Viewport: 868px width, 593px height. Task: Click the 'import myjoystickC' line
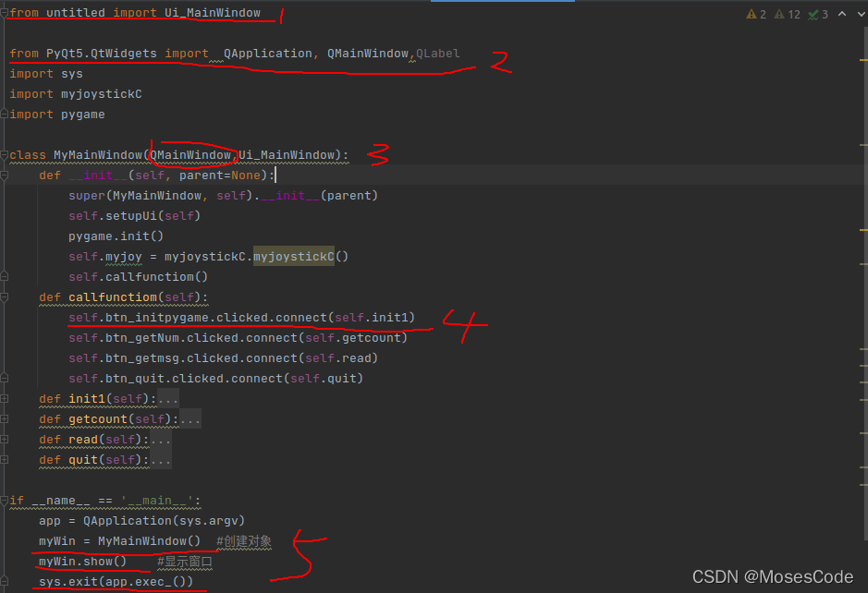click(x=76, y=94)
